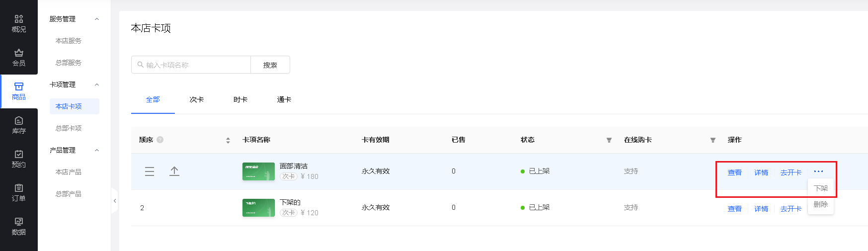Viewport: 868px width, 251px height.
Task: Click the help icon next to 顺序
Action: pos(160,140)
